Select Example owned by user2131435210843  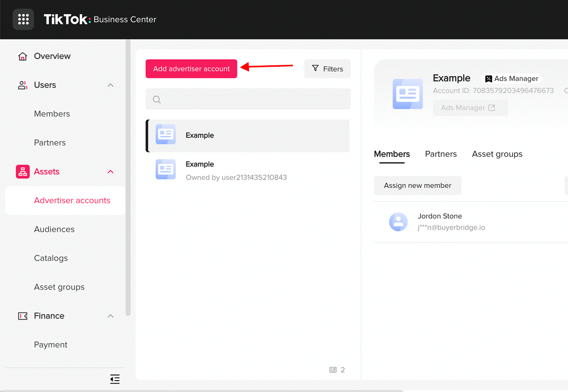pyautogui.click(x=248, y=170)
